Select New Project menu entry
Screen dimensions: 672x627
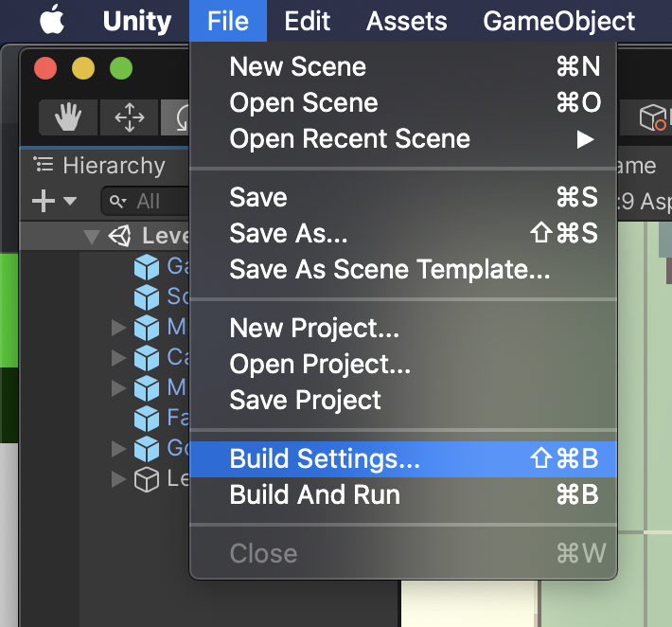pyautogui.click(x=314, y=329)
